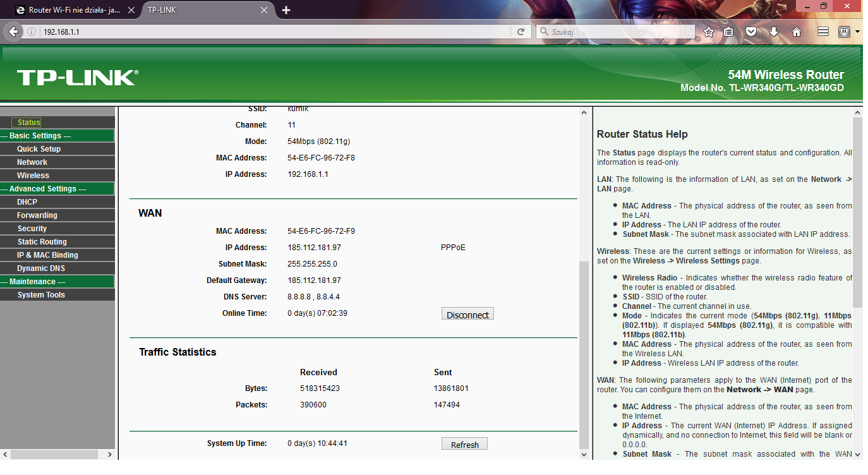Viewport: 868px width, 475px height.
Task: Select DHCP in the sidebar
Action: 27,202
